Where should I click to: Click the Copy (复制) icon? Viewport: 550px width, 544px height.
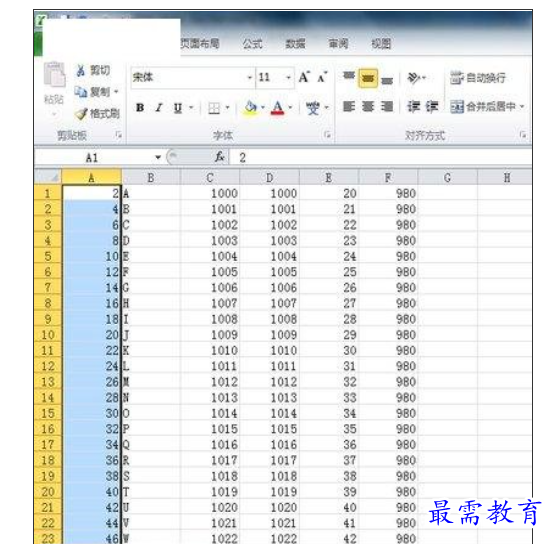tap(81, 92)
